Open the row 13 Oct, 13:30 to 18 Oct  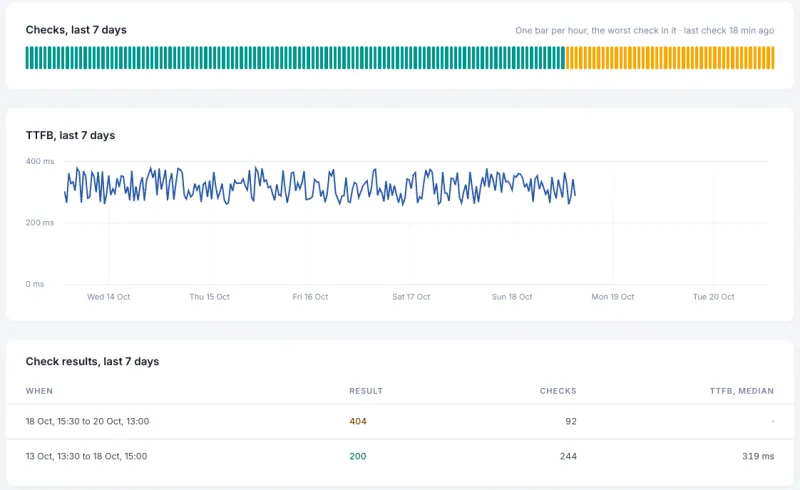pyautogui.click(x=400, y=456)
